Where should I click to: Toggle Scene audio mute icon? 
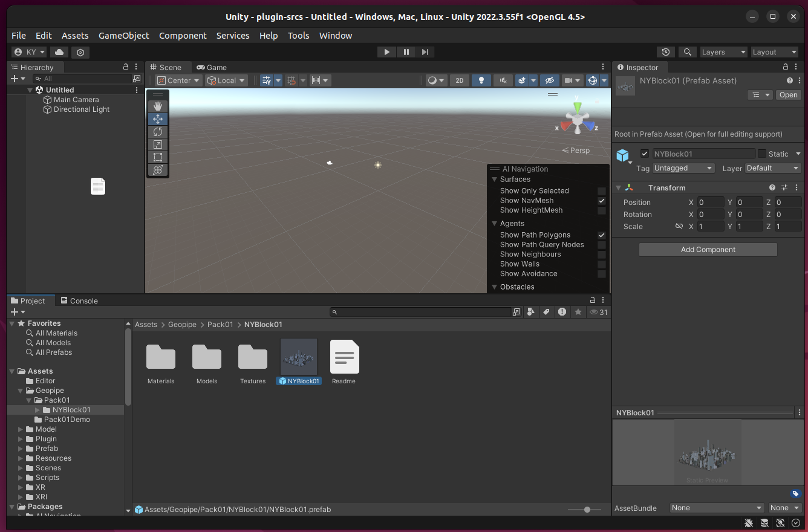503,80
